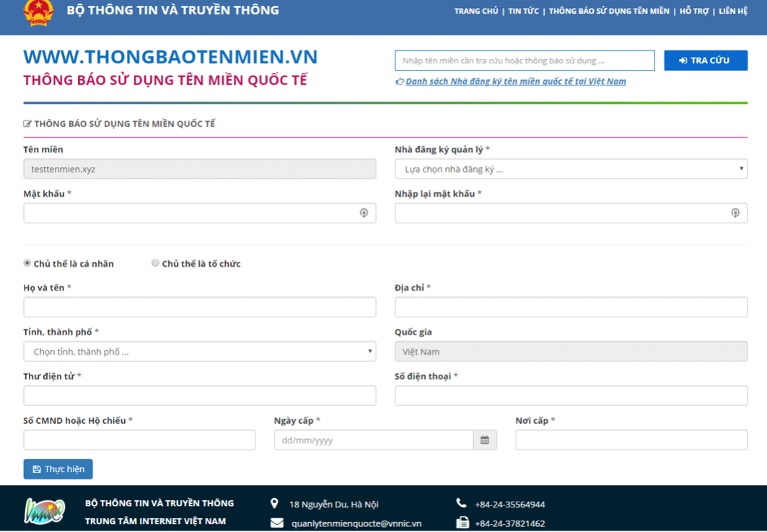The image size is (767, 532).
Task: Click the envelope icon beside the email address
Action: click(277, 523)
